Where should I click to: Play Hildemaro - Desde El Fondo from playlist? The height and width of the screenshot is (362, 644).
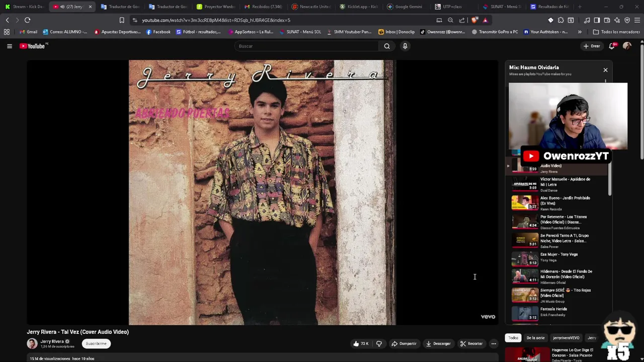click(x=558, y=277)
